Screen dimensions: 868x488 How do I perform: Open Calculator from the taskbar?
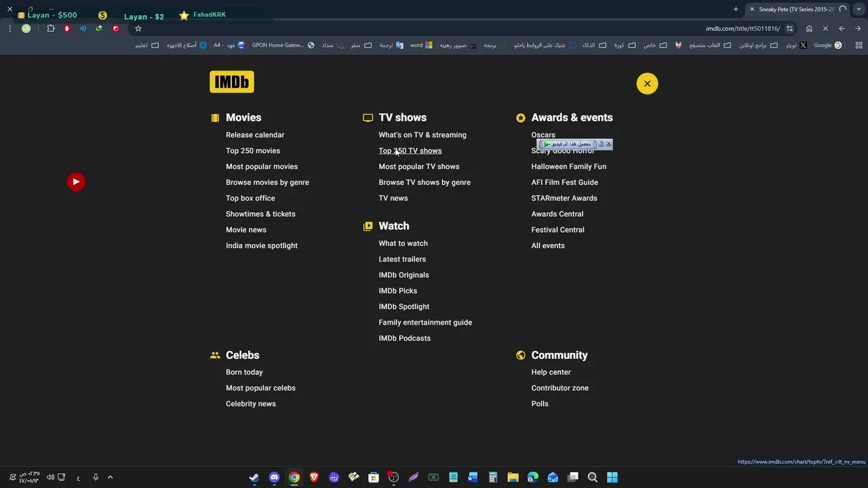[x=493, y=477]
